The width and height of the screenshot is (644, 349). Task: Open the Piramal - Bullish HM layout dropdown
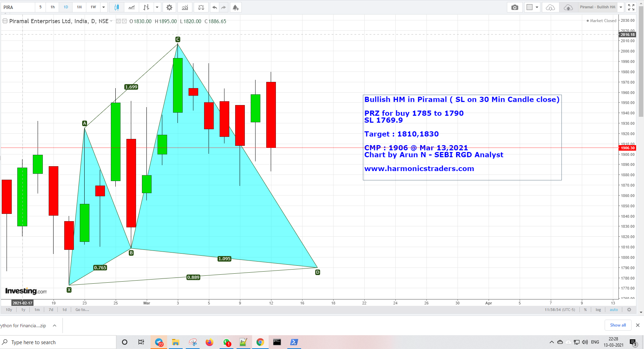click(621, 7)
